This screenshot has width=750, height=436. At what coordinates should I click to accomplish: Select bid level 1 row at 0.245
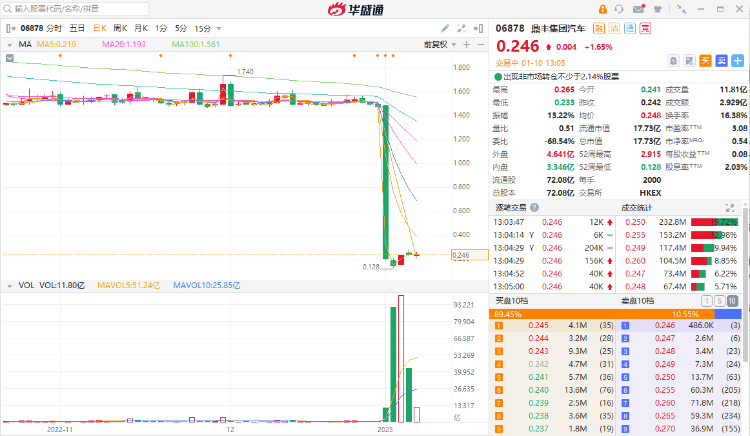tap(554, 326)
